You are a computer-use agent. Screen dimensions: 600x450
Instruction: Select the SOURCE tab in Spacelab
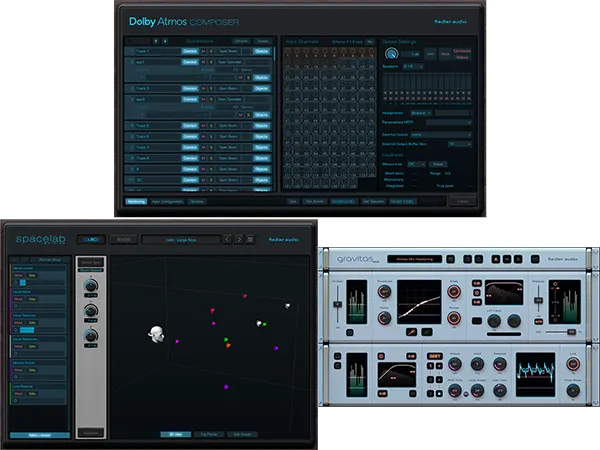(91, 240)
